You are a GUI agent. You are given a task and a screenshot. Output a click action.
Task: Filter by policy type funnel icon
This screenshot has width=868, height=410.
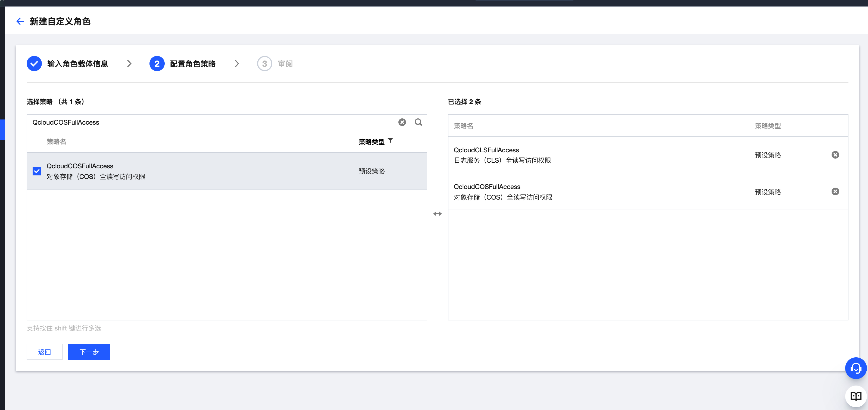(x=390, y=141)
